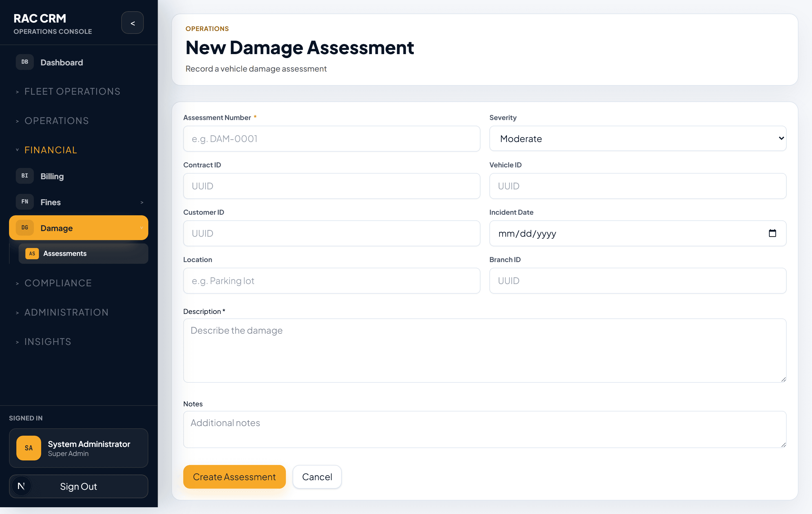Screen dimensions: 812x514
Task: Open the System Administrator profile card
Action: click(x=79, y=448)
